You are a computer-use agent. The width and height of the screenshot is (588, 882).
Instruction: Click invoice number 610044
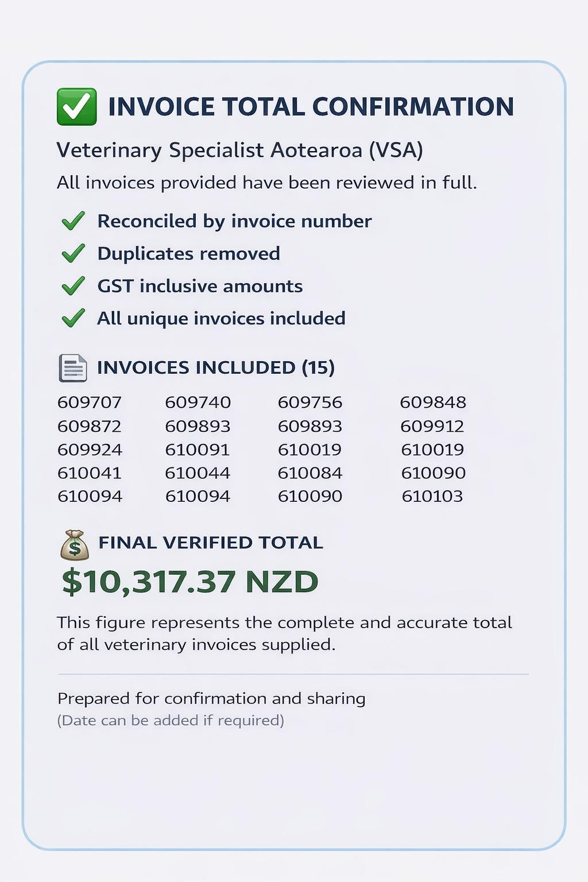(198, 473)
